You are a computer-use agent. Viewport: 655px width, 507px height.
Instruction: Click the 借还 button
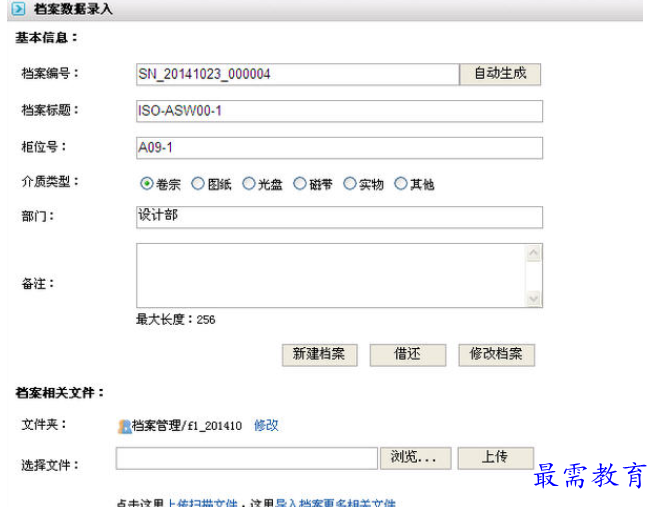coord(408,355)
